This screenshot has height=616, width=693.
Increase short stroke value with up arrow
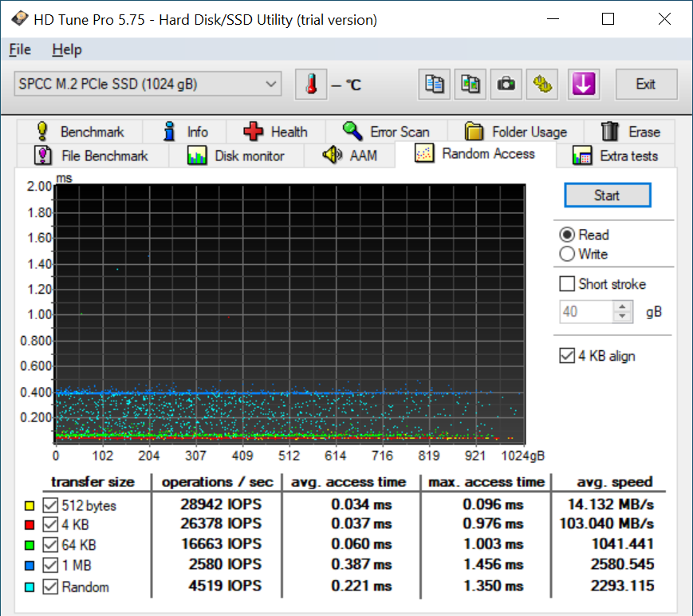(x=622, y=307)
